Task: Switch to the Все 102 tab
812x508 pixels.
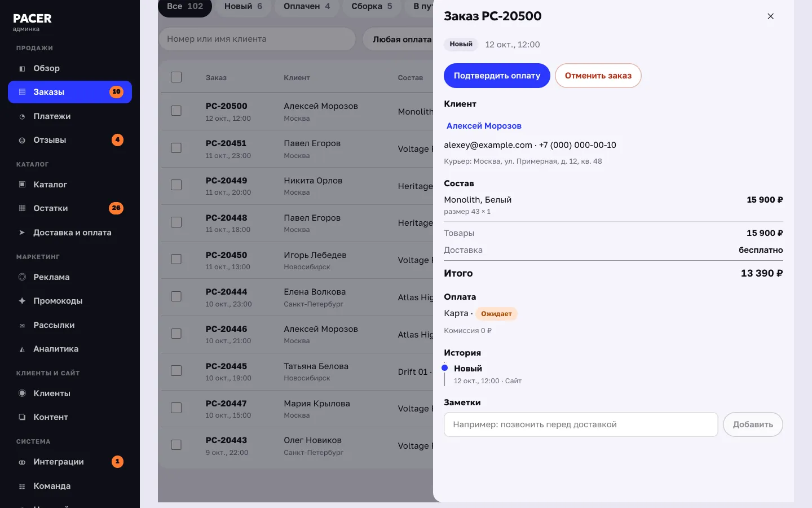Action: tap(185, 6)
